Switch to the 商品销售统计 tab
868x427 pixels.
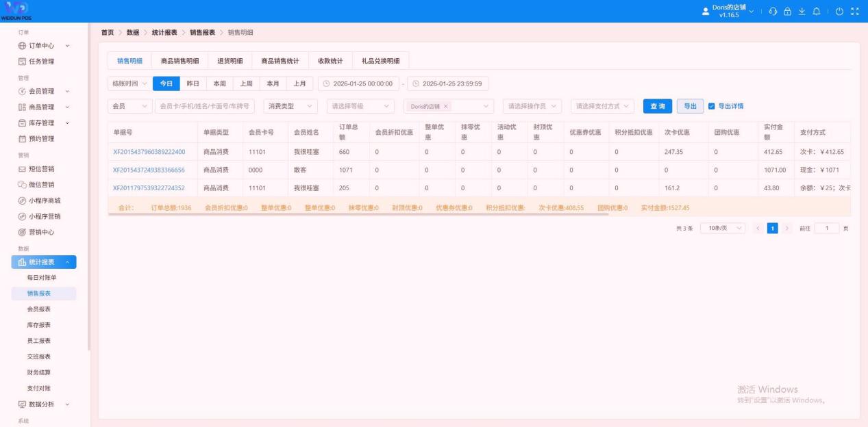tap(280, 61)
